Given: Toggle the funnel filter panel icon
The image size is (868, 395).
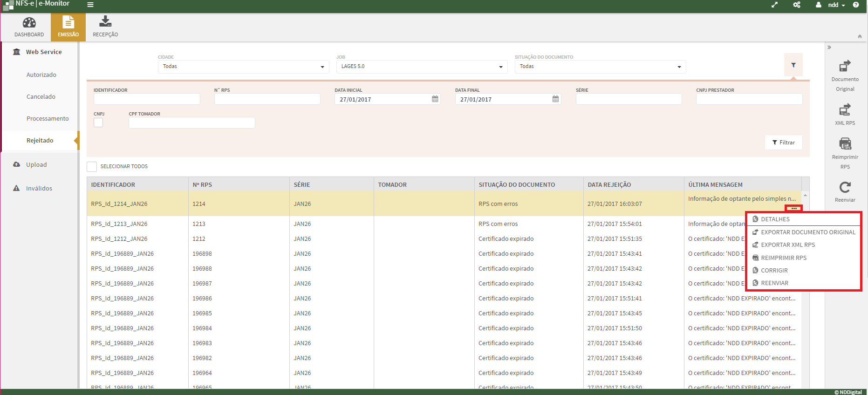Looking at the screenshot, I should coord(793,65).
